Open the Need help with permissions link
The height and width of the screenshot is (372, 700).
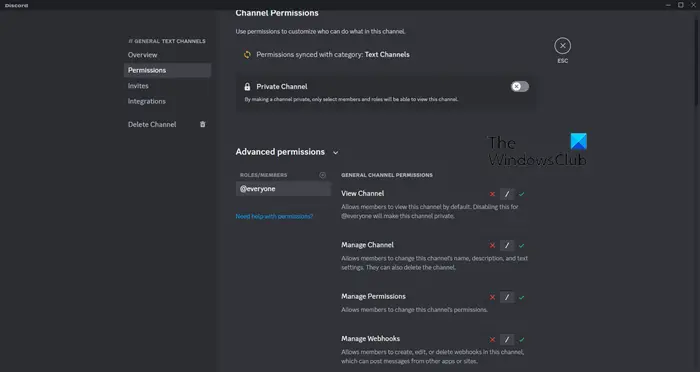274,216
